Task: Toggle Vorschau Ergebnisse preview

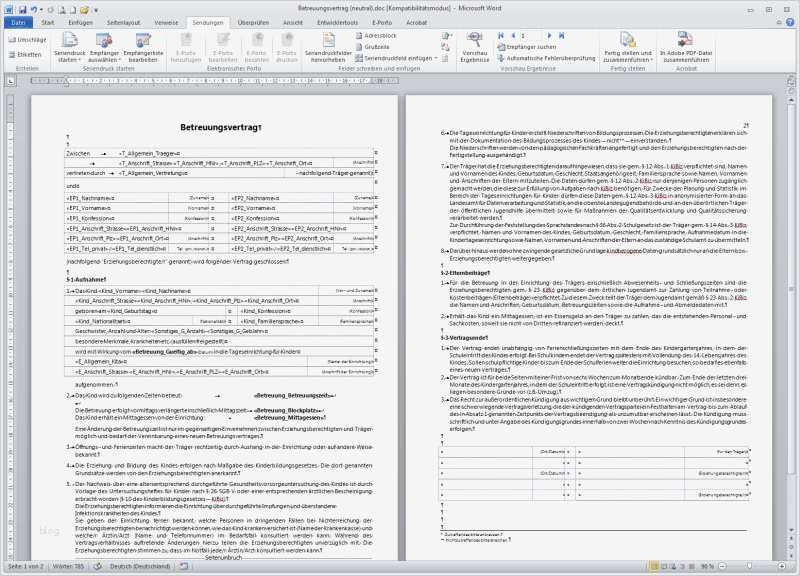Action: tap(474, 47)
